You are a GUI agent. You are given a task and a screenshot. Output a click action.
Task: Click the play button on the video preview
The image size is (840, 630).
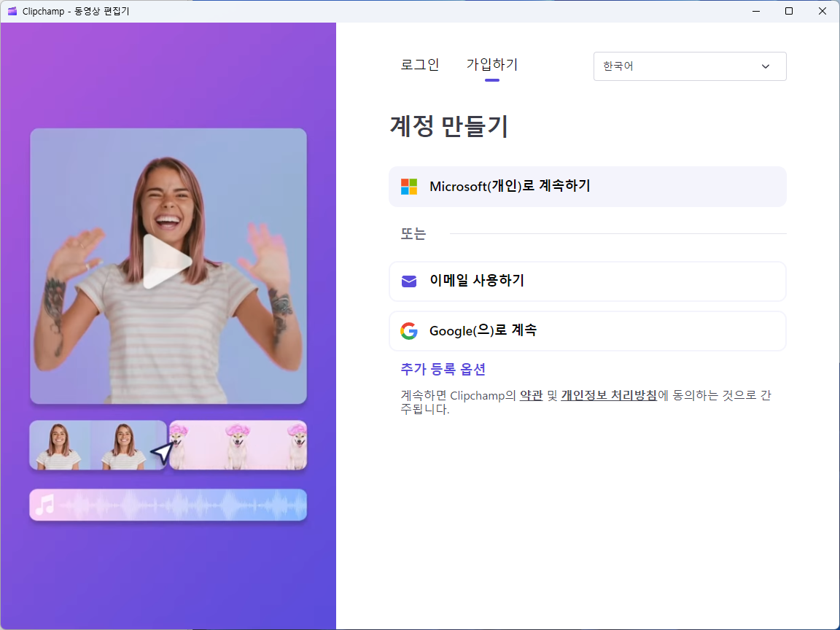[x=166, y=262]
